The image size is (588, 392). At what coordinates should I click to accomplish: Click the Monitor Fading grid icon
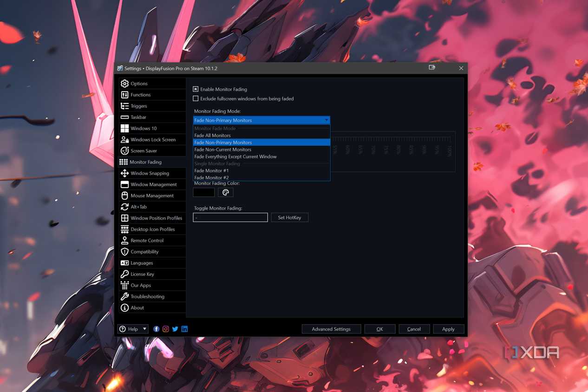(124, 162)
